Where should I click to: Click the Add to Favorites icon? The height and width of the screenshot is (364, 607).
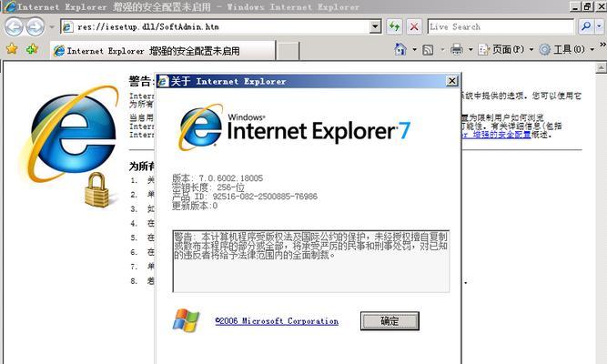[32, 49]
